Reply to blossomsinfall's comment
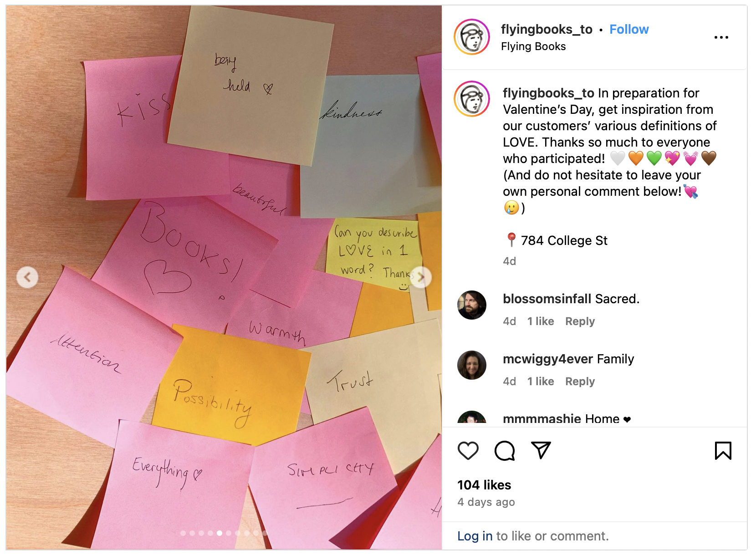756x560 pixels. tap(580, 321)
